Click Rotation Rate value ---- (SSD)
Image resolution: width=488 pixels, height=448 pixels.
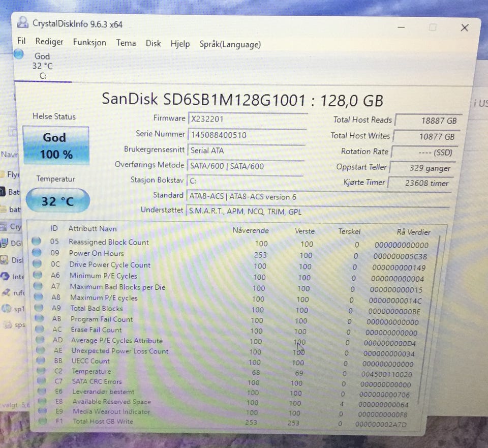click(x=424, y=152)
